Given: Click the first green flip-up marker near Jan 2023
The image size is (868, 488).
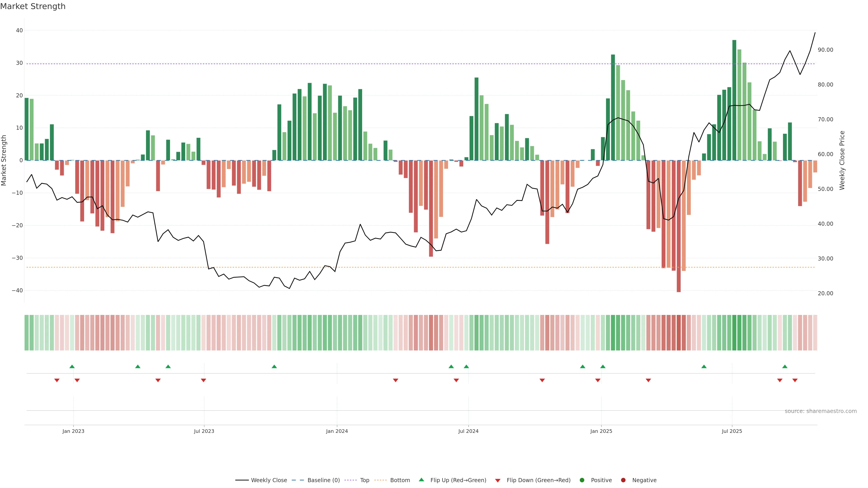Looking at the screenshot, I should 72,366.
